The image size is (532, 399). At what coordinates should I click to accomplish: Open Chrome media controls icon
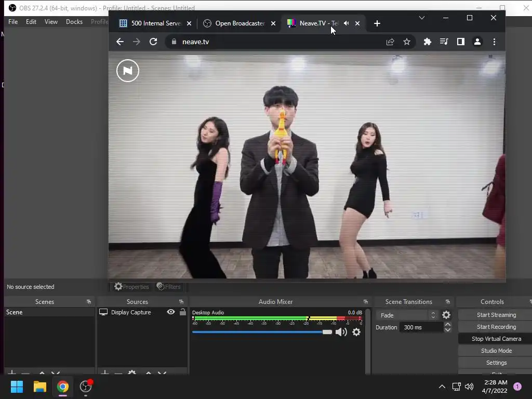point(444,42)
